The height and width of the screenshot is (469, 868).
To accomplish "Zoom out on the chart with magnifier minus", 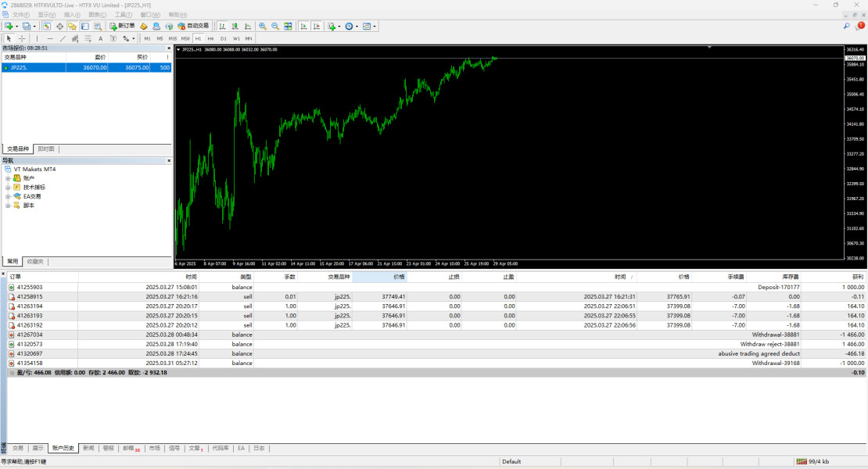I will (275, 26).
